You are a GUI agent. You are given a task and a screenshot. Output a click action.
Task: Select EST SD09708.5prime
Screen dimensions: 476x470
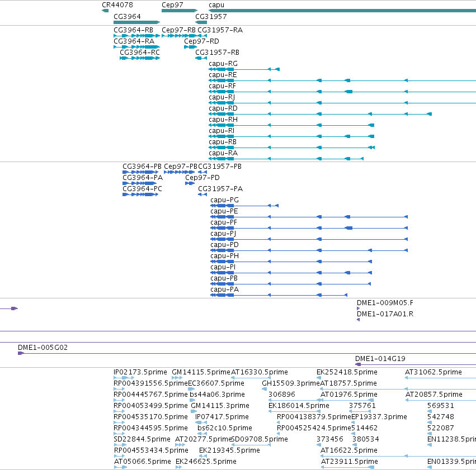(251, 445)
